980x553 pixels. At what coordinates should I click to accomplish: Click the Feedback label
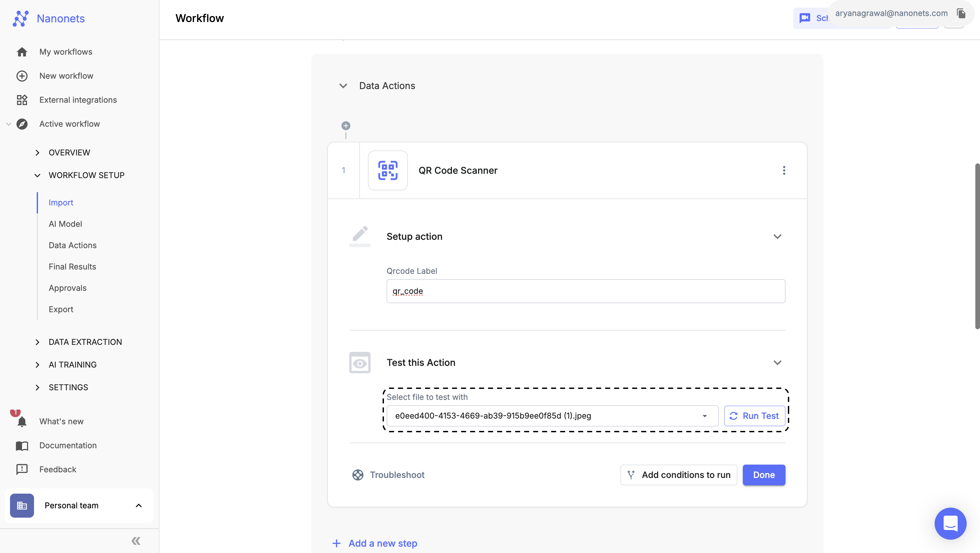coord(57,469)
